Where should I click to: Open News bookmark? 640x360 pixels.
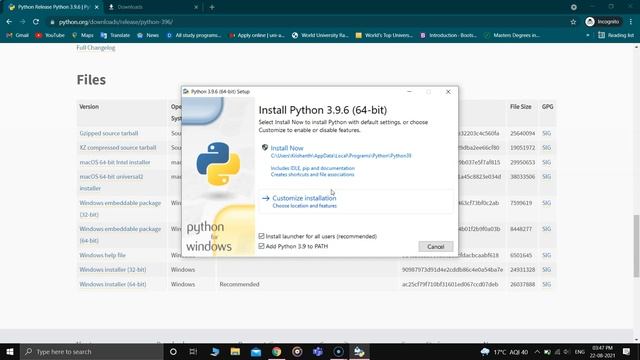click(x=148, y=36)
